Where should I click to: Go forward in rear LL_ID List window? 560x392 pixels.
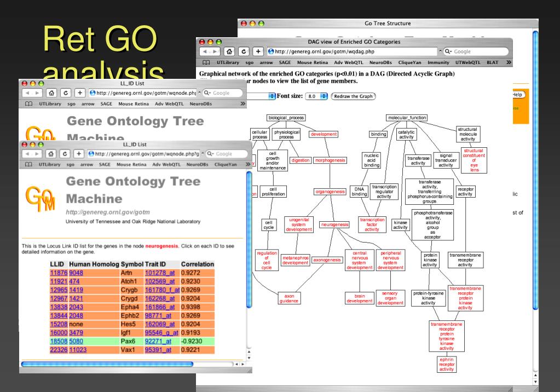(x=37, y=93)
